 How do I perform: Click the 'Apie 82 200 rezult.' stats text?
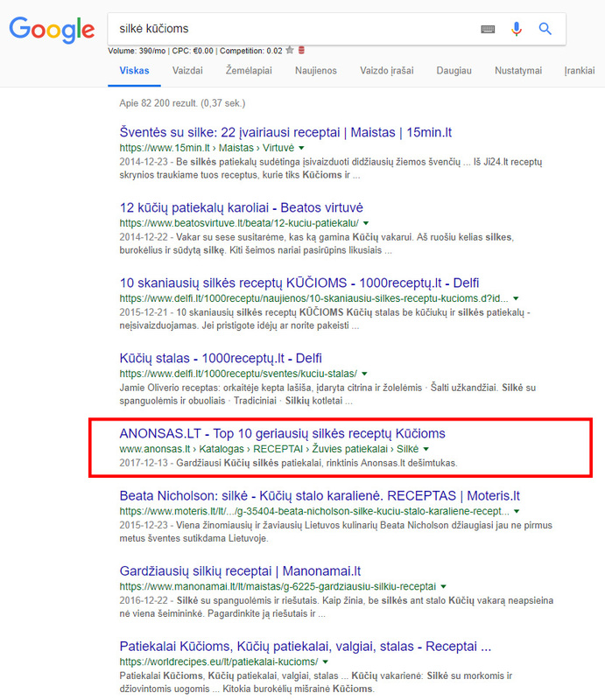tap(182, 103)
